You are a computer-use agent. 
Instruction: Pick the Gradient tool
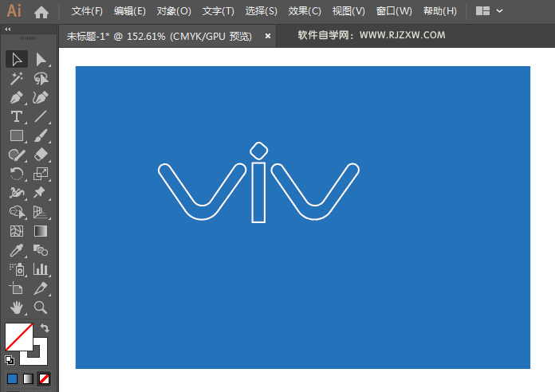[x=41, y=231]
